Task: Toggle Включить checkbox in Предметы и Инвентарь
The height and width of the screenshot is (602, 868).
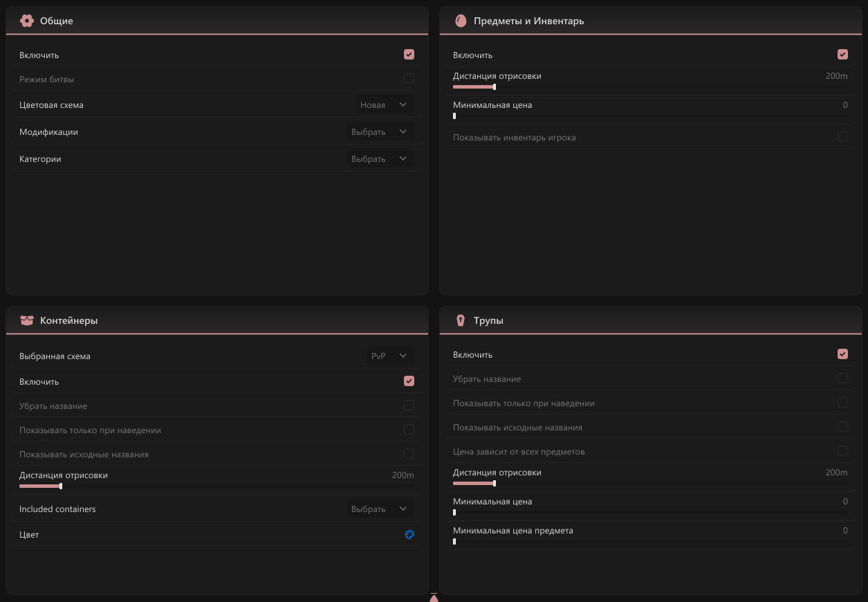Action: click(842, 55)
